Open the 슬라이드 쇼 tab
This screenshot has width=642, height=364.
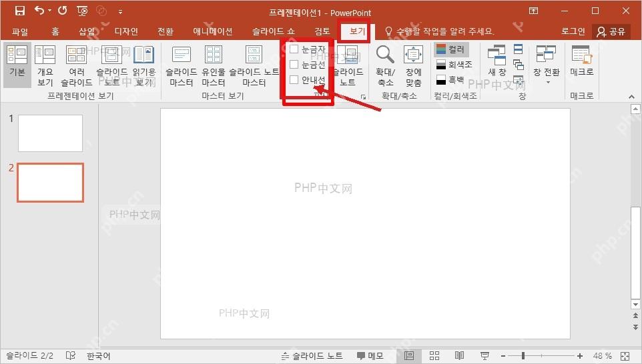273,31
